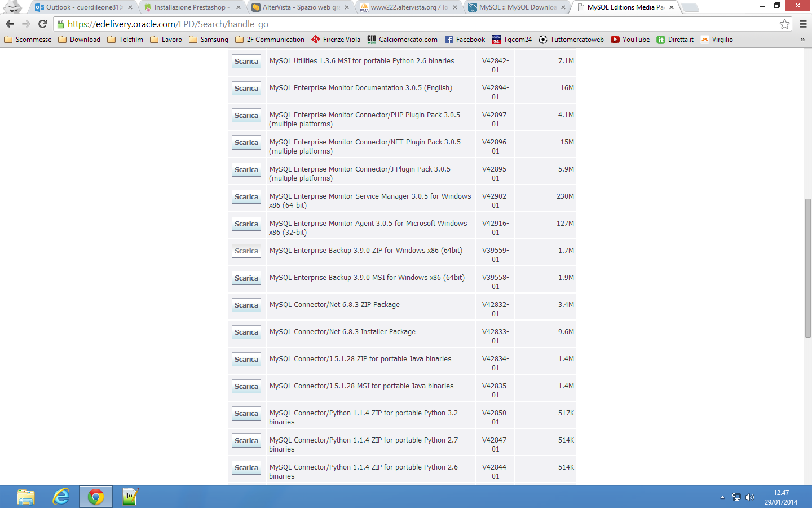Open the Facebook bookmark
Screen dimensions: 812x508
pyautogui.click(x=465, y=40)
